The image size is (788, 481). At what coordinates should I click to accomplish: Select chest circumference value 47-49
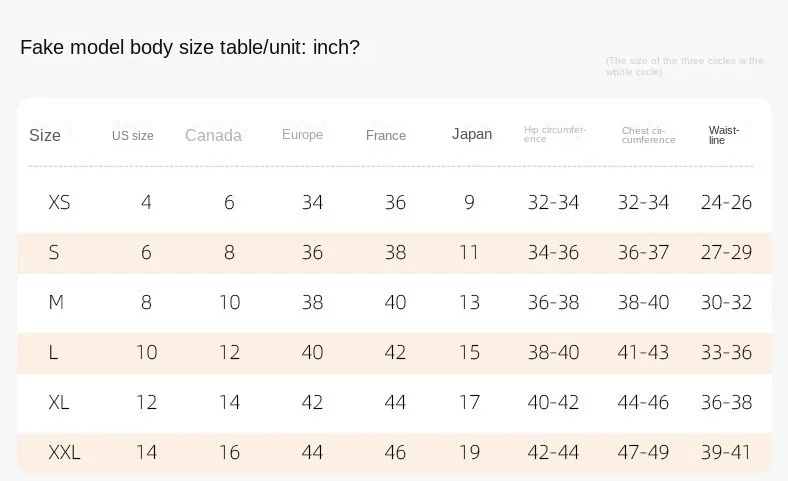(643, 453)
